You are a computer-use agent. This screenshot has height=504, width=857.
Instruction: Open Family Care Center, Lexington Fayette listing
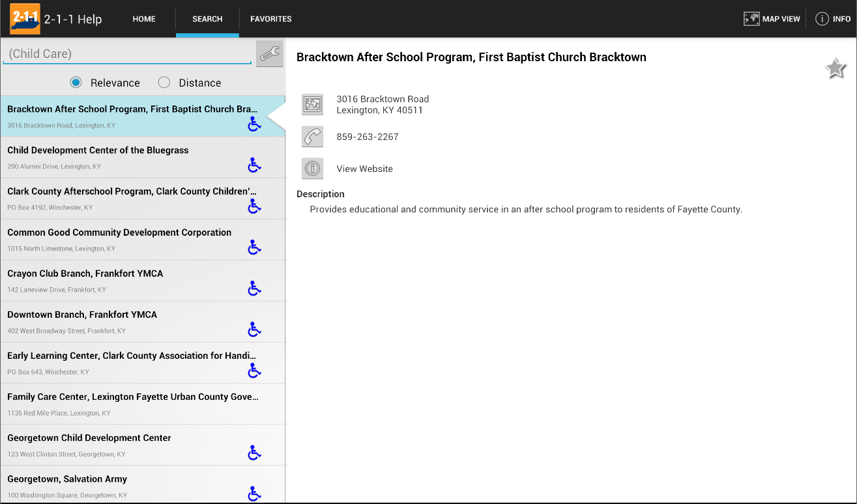tap(143, 403)
